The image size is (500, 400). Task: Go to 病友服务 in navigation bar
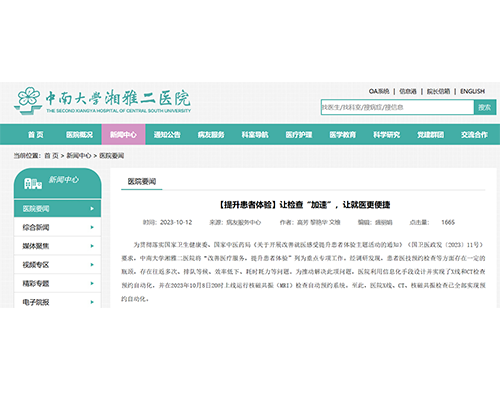(211, 135)
